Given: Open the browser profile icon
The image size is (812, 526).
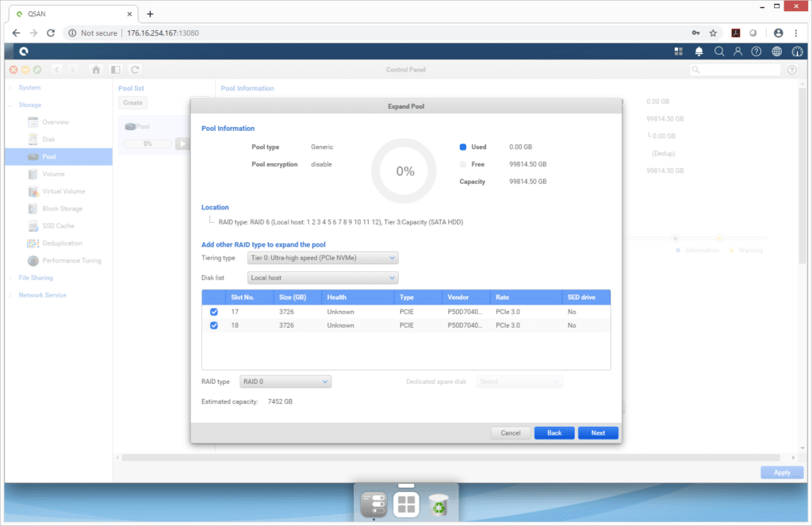Looking at the screenshot, I should tap(778, 33).
